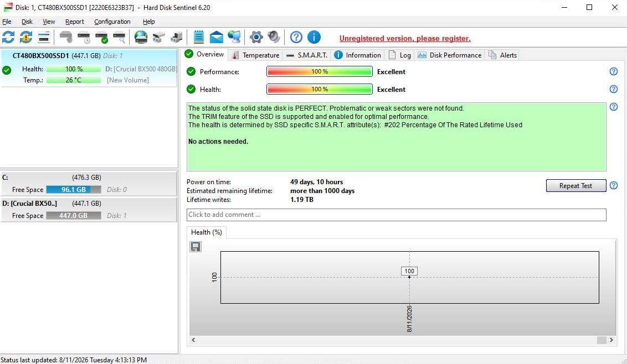This screenshot has width=627, height=364.
Task: Click the 'Unregistered version, please register' link
Action: tap(405, 38)
